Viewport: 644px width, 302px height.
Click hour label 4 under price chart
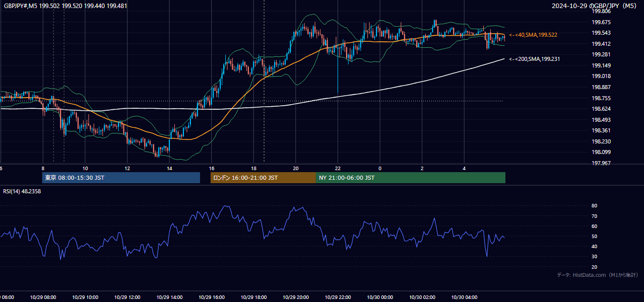coord(464,168)
